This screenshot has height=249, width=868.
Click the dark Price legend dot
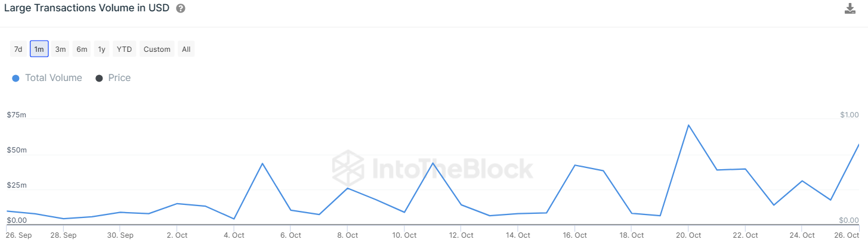click(99, 78)
